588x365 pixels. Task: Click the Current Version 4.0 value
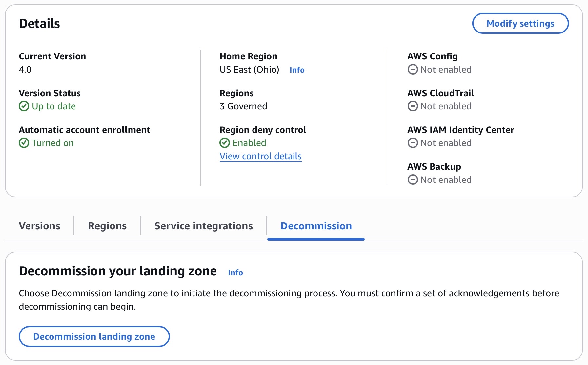point(25,70)
